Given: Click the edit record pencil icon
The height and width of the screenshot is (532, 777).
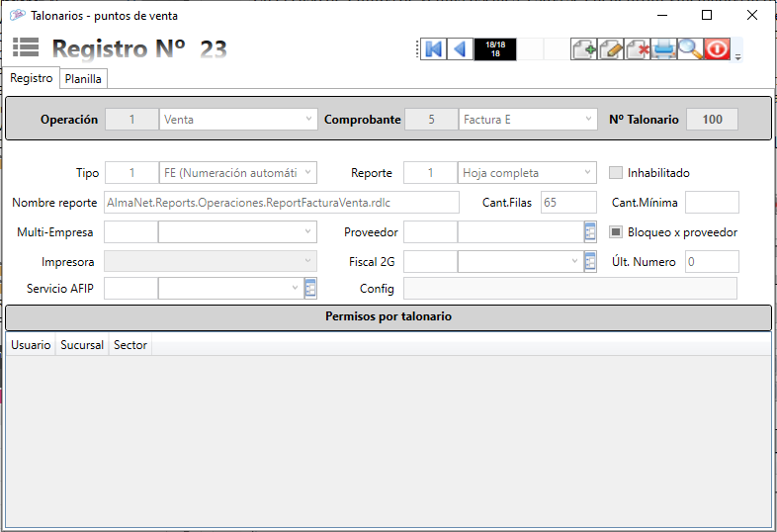Looking at the screenshot, I should click(x=610, y=49).
